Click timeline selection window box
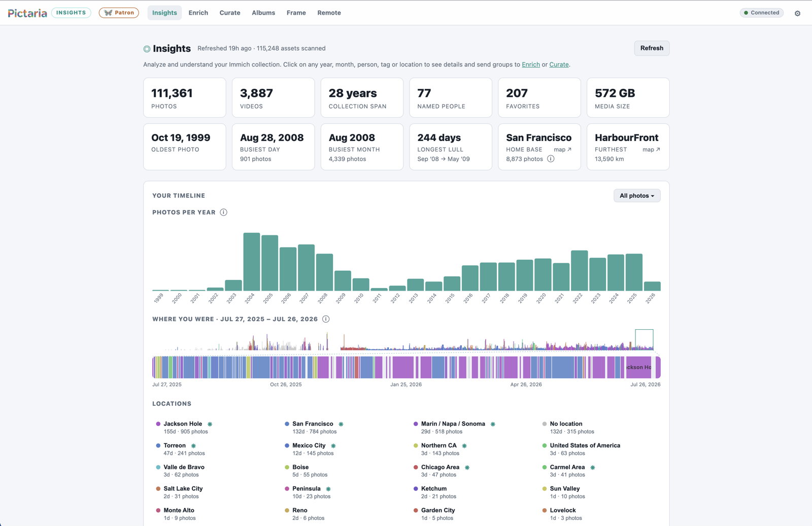This screenshot has width=812, height=526. click(644, 339)
